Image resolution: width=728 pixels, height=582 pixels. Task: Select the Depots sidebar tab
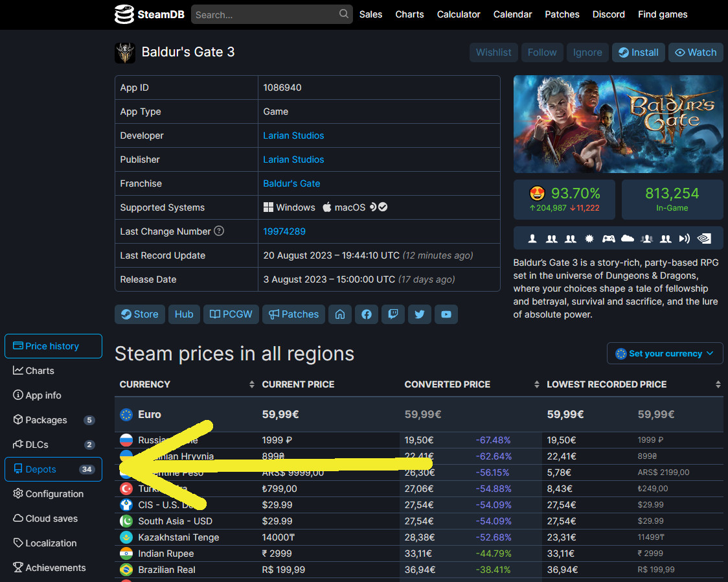point(53,469)
